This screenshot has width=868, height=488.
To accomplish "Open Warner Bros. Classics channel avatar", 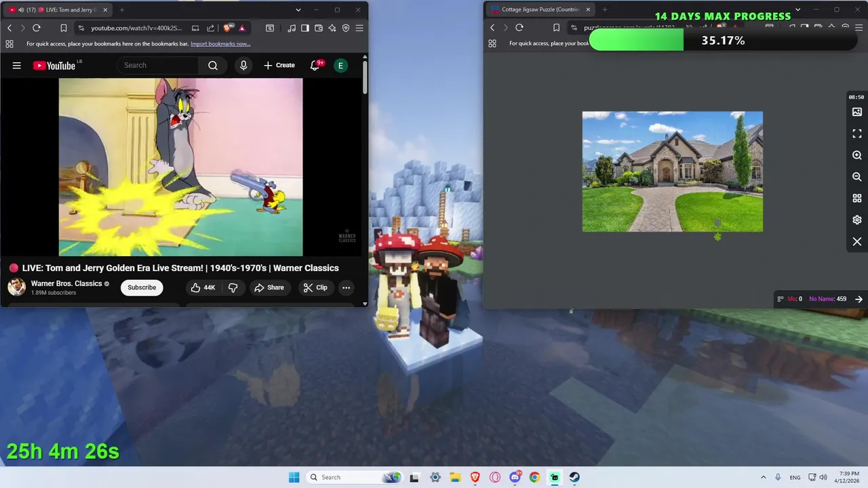I will 17,287.
